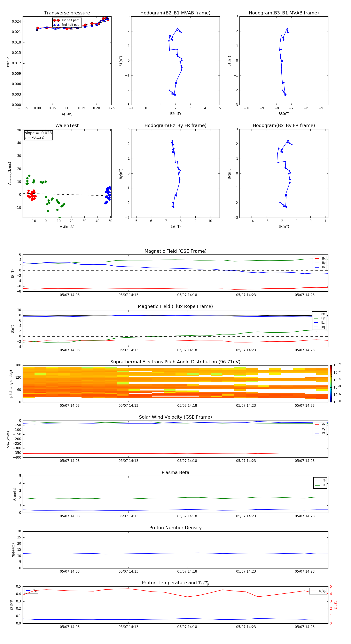The width and height of the screenshot is (351, 644).
Task: Click the Plasma Beta legend box
Action: tap(320, 483)
